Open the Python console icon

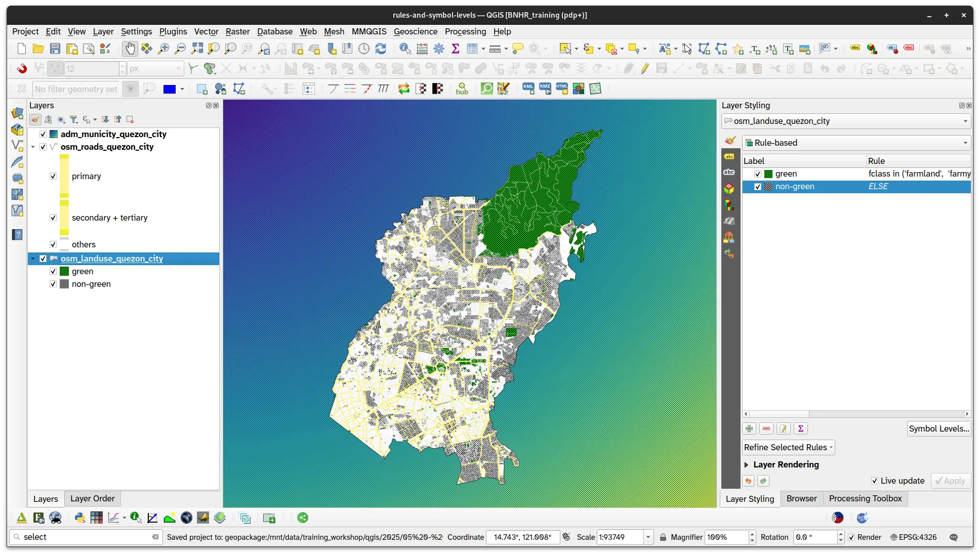(79, 518)
